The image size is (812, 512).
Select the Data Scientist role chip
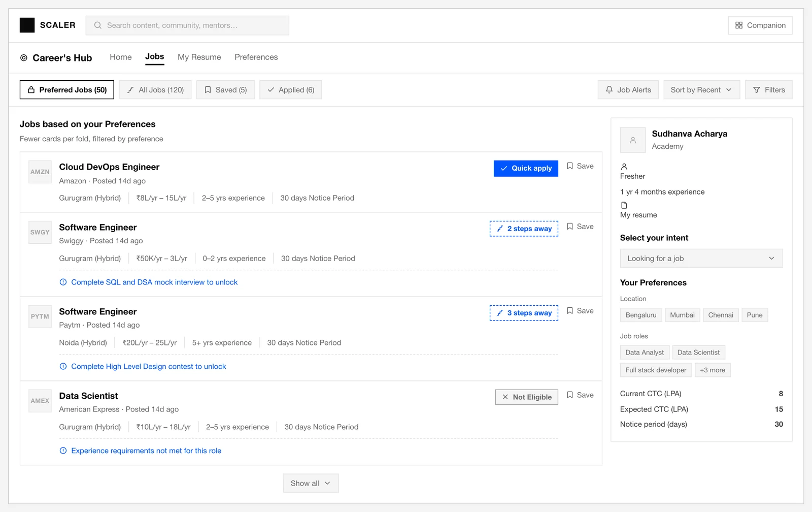698,353
